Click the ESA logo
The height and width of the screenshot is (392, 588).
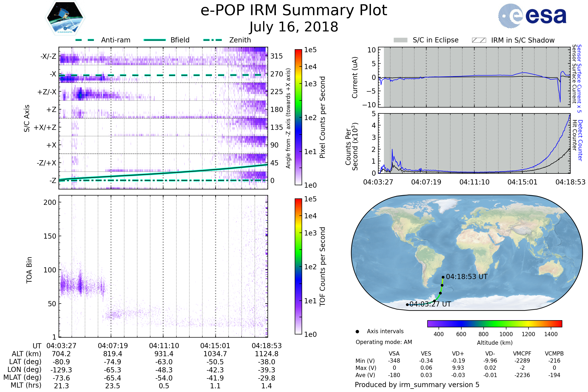(x=532, y=16)
